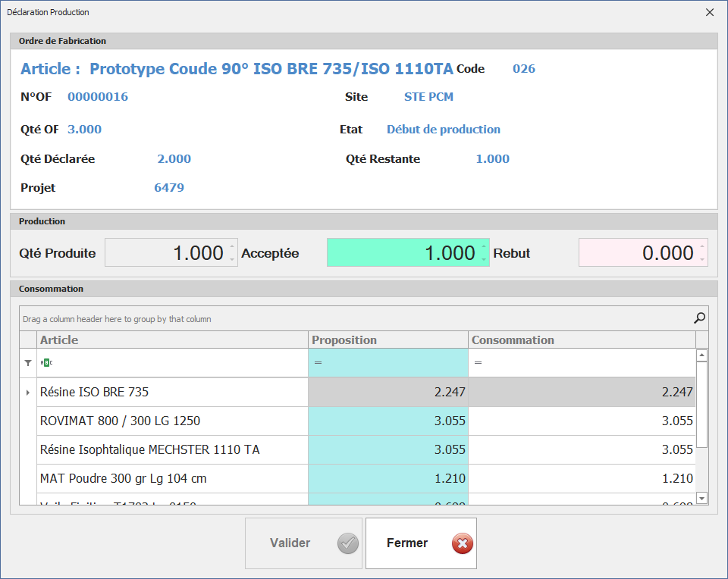Decrease the Acceptée quantity with down arrow
Viewport: 728px width, 579px height.
pos(484,259)
